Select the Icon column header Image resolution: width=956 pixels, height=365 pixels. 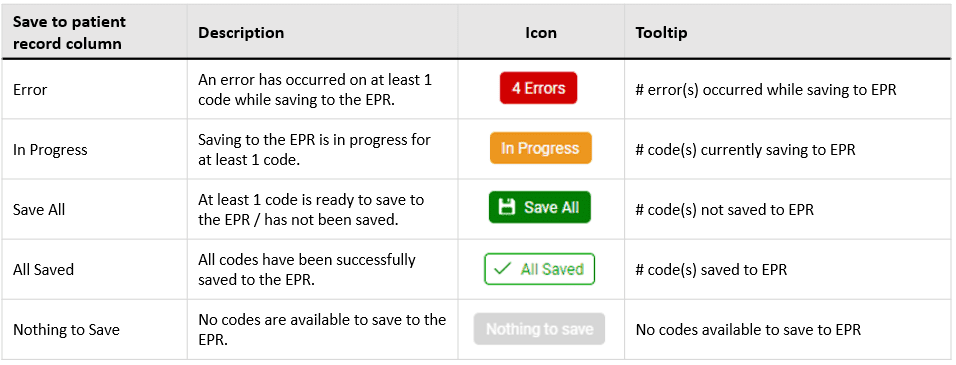pos(541,32)
